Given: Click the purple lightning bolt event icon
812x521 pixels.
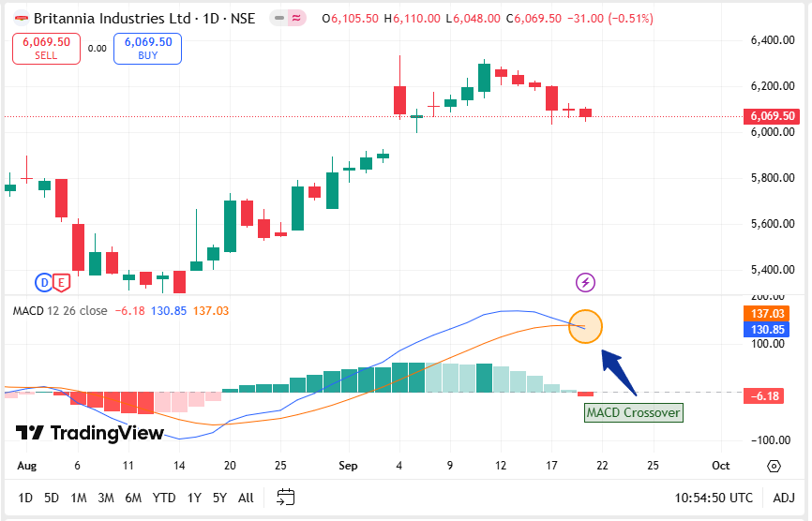Looking at the screenshot, I should click(x=585, y=281).
